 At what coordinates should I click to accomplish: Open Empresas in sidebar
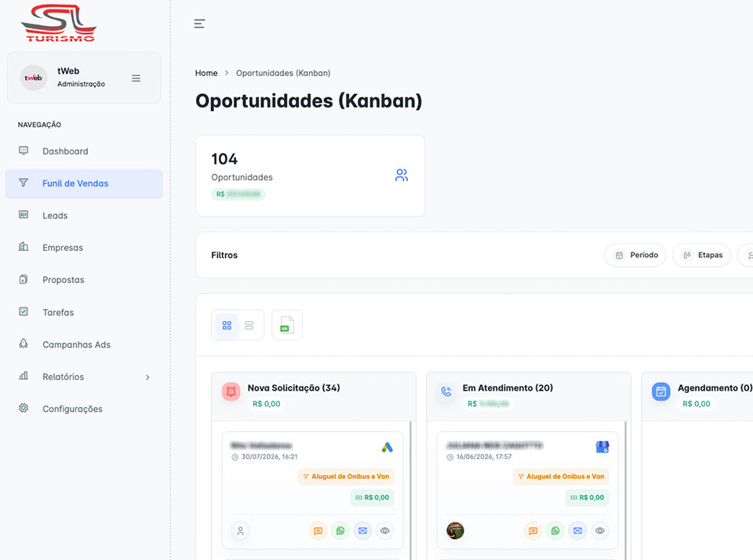pyautogui.click(x=84, y=248)
